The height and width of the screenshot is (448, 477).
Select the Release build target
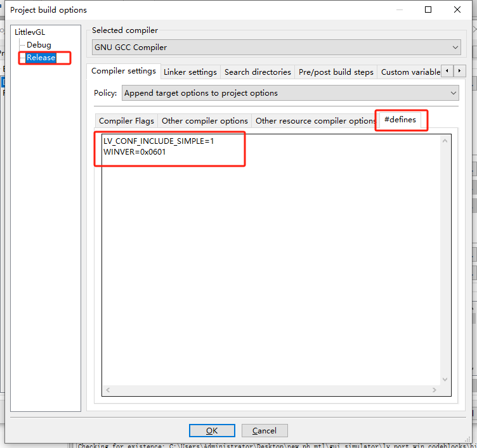coord(41,58)
